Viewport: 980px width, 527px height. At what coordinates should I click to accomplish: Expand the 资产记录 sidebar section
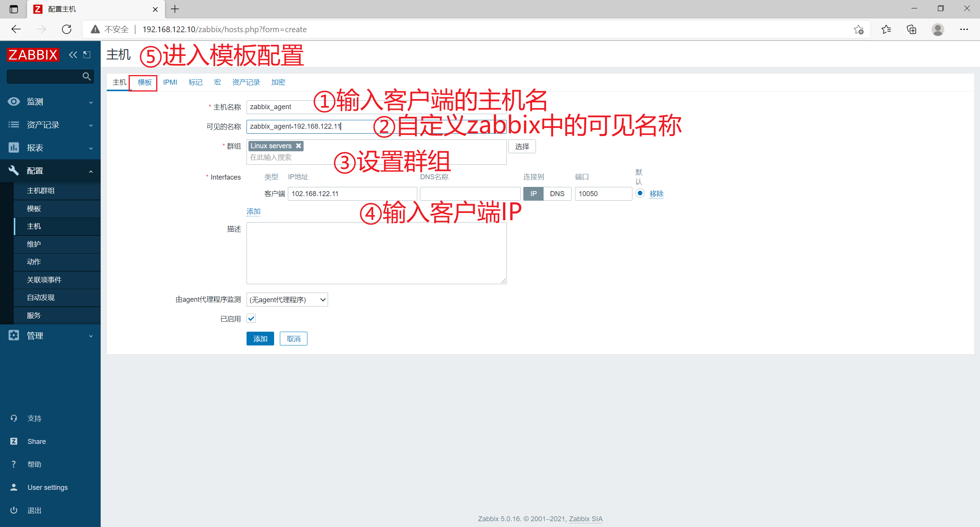(x=50, y=124)
